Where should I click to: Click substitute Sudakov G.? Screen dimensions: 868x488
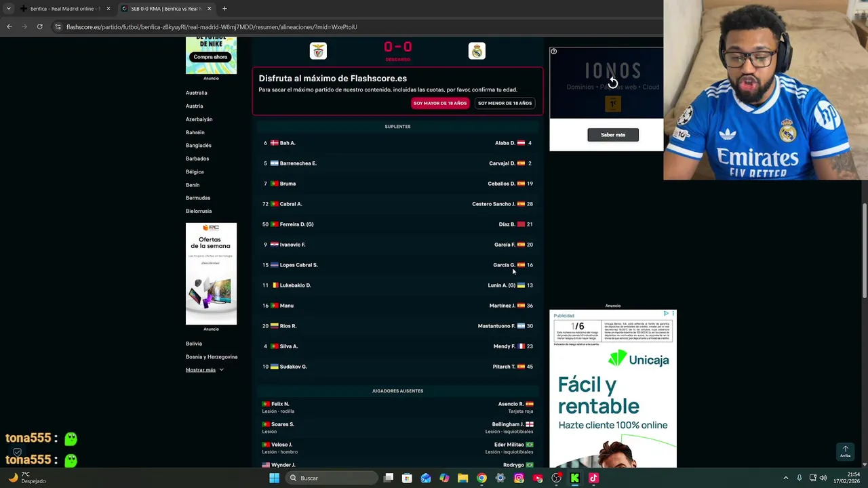[x=294, y=367]
